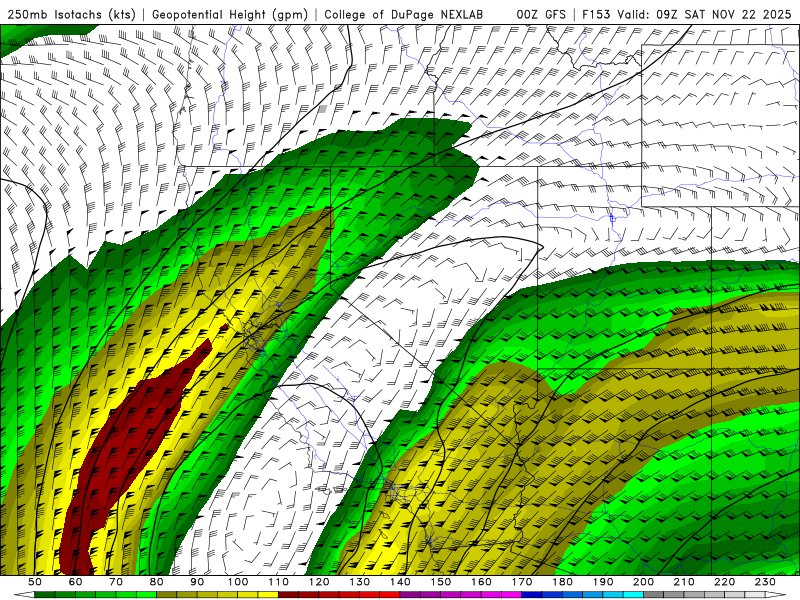The width and height of the screenshot is (800, 600).
Task: Click the 80 label on the color bar
Action: [x=157, y=582]
